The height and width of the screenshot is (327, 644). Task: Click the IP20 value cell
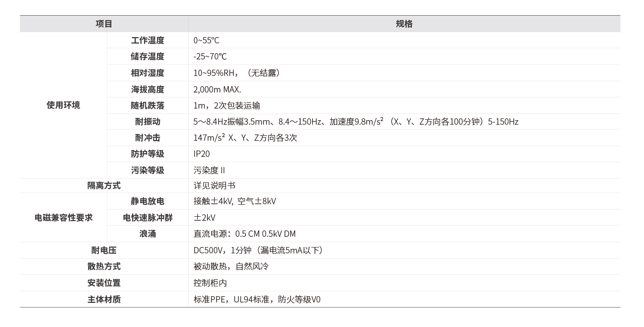[x=202, y=154]
